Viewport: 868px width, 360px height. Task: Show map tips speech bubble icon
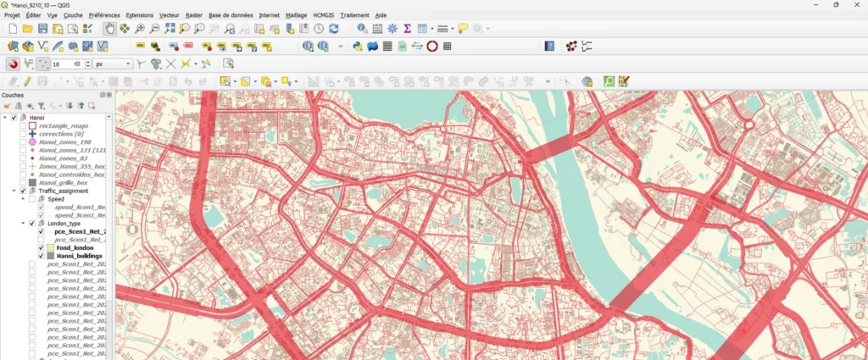click(x=463, y=29)
